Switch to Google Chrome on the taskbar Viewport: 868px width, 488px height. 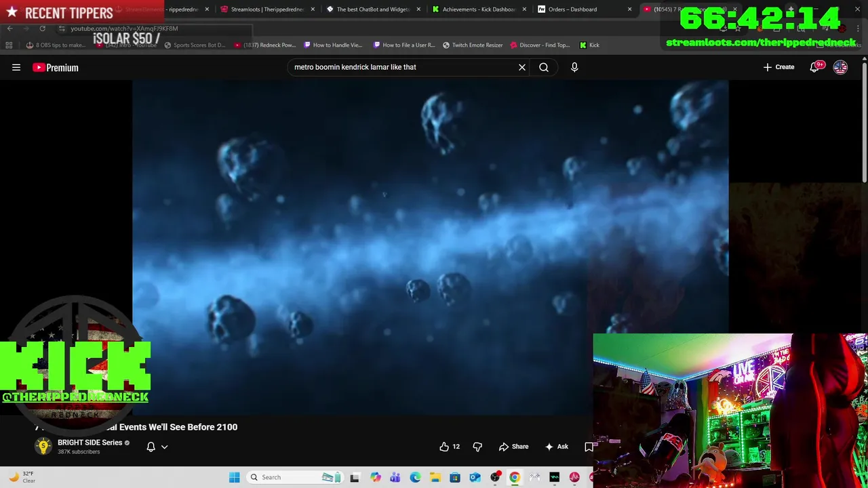coord(515,477)
